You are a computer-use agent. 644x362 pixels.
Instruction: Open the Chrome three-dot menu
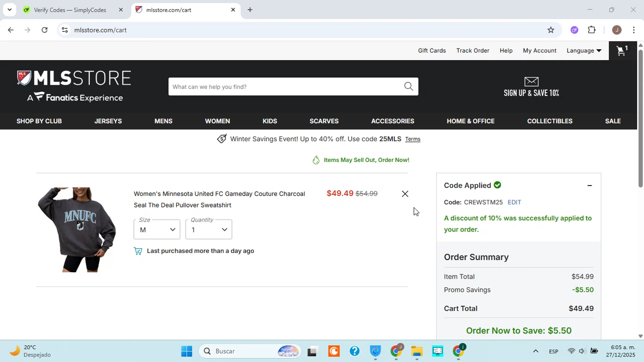pyautogui.click(x=634, y=30)
